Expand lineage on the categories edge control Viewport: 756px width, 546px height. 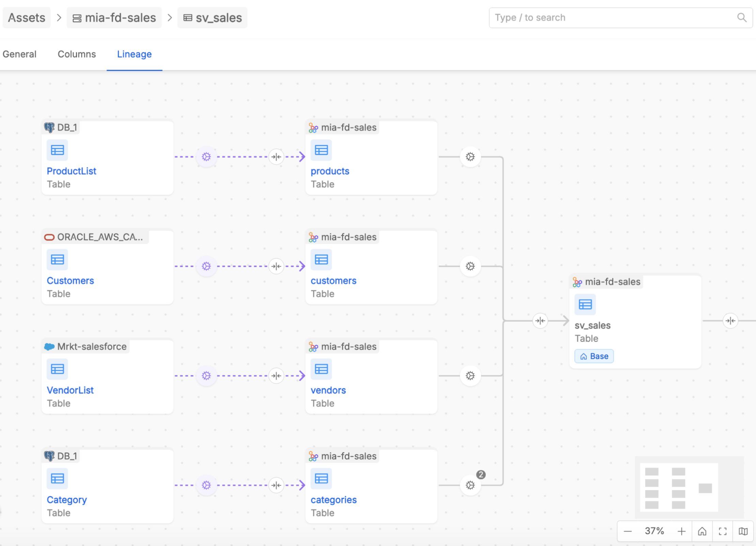coord(276,485)
